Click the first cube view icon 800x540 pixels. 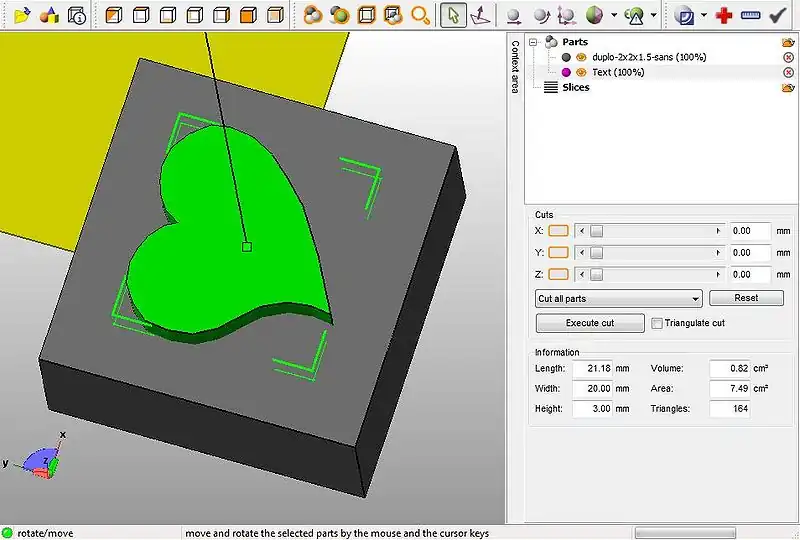[113, 15]
